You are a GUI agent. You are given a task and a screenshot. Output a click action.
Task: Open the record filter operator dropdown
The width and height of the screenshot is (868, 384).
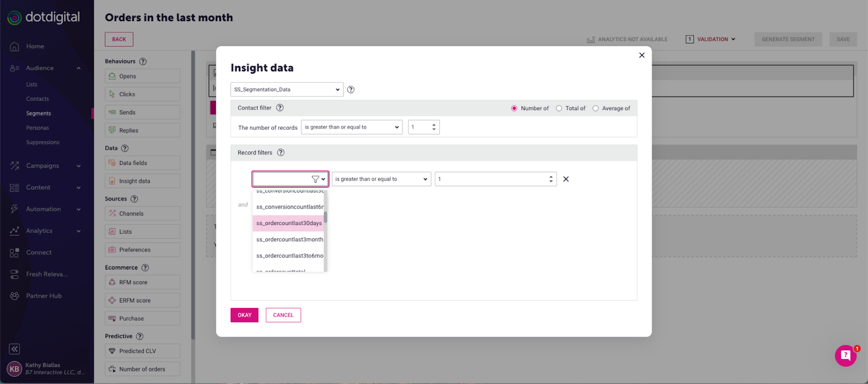click(381, 179)
